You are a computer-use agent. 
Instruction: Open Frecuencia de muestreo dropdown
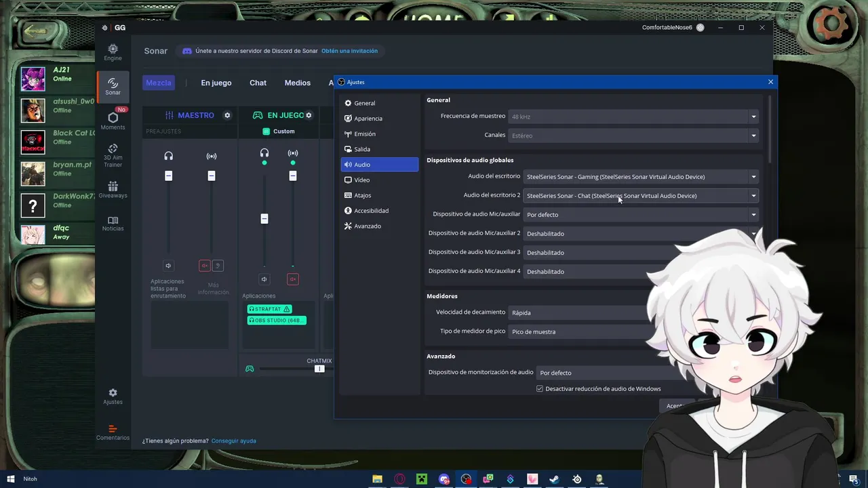point(633,117)
